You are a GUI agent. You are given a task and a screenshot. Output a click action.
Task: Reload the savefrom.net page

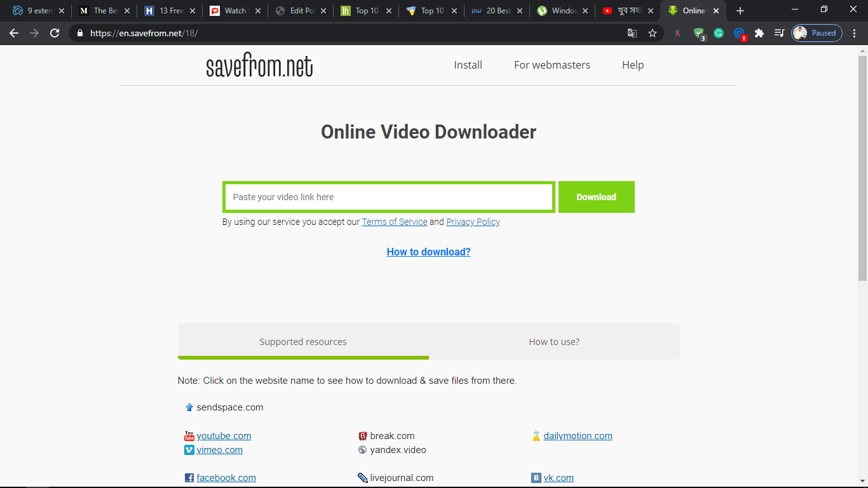(55, 33)
